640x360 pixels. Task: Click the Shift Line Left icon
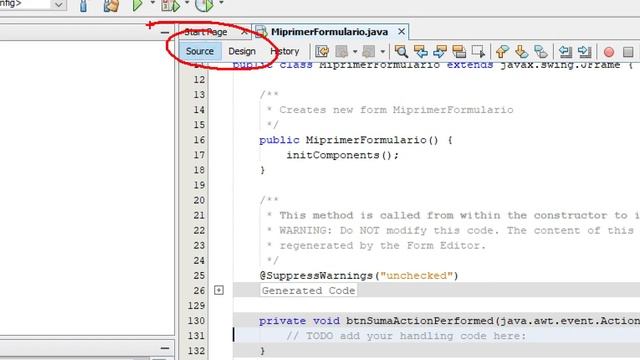565,51
